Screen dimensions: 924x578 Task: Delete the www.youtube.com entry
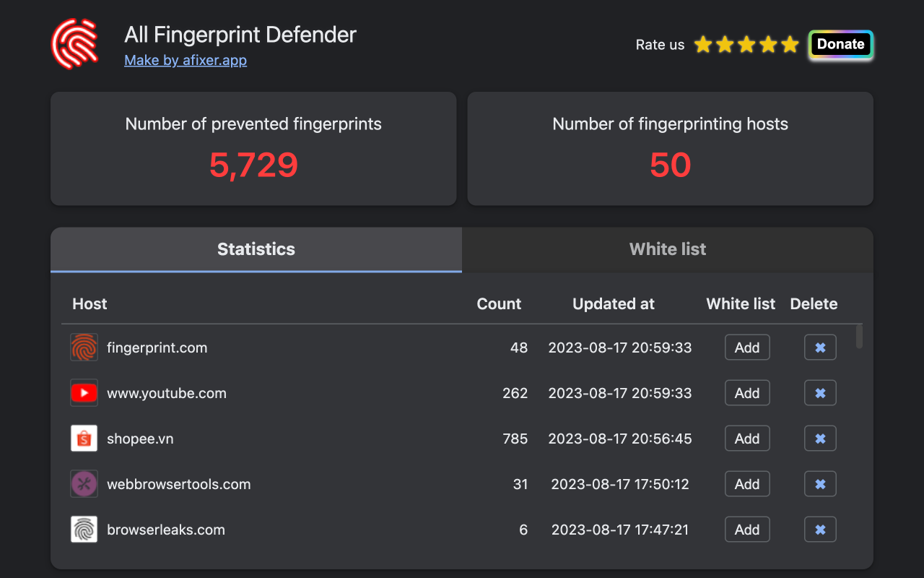(820, 392)
